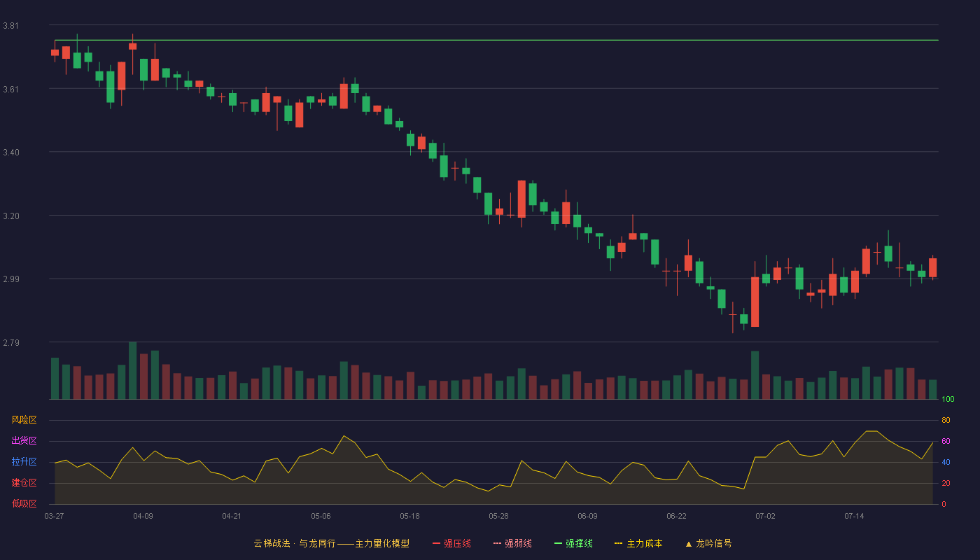Click the 3.40 price axis label
Image resolution: width=980 pixels, height=560 pixels.
click(x=10, y=153)
